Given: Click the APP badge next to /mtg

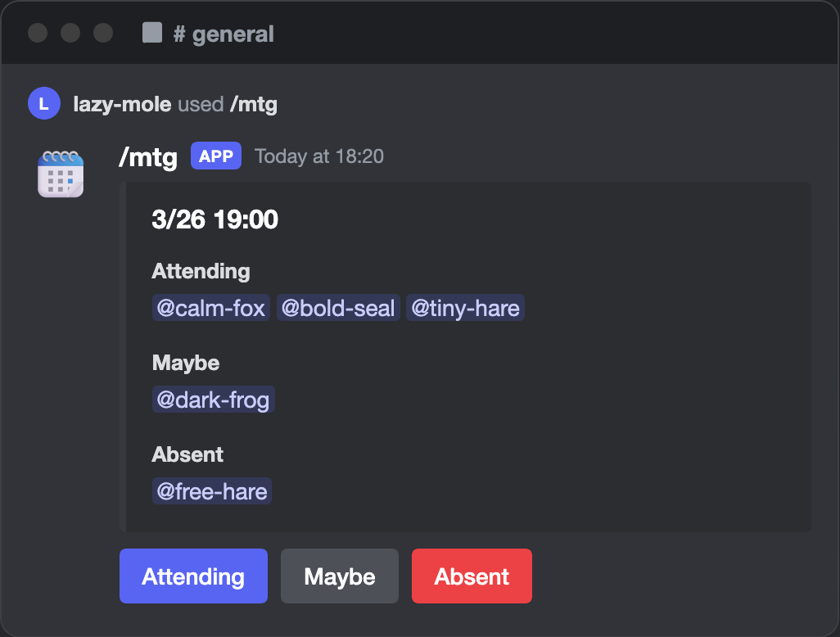Looking at the screenshot, I should point(216,156).
